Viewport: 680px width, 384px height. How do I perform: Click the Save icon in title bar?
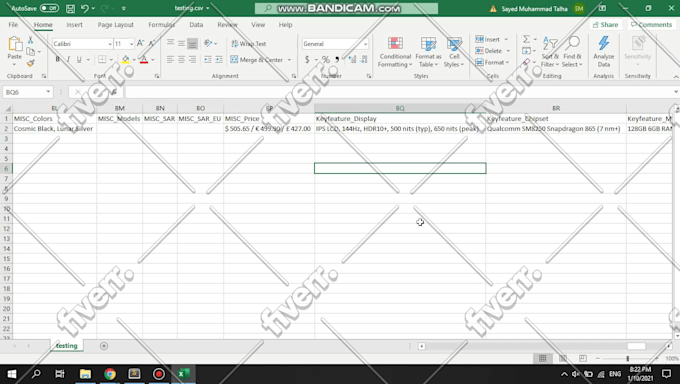pos(70,8)
